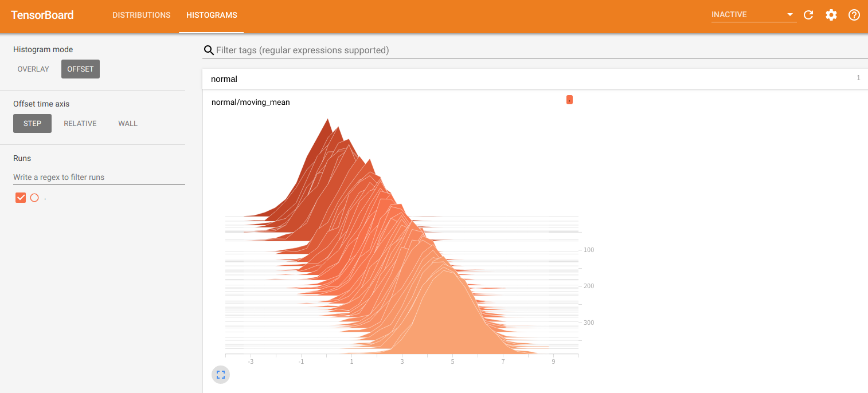Click the TensorBoard logo
The image size is (868, 393).
(42, 15)
